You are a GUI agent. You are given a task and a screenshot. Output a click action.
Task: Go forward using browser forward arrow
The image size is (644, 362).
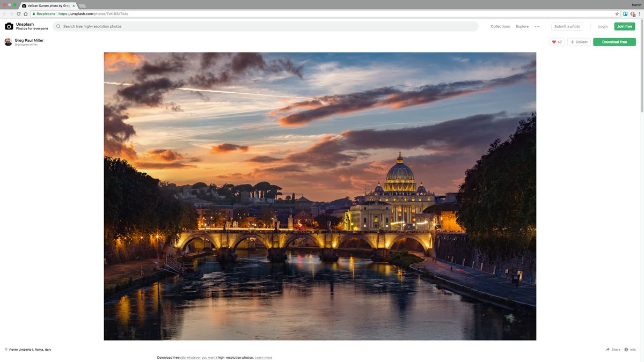click(12, 14)
